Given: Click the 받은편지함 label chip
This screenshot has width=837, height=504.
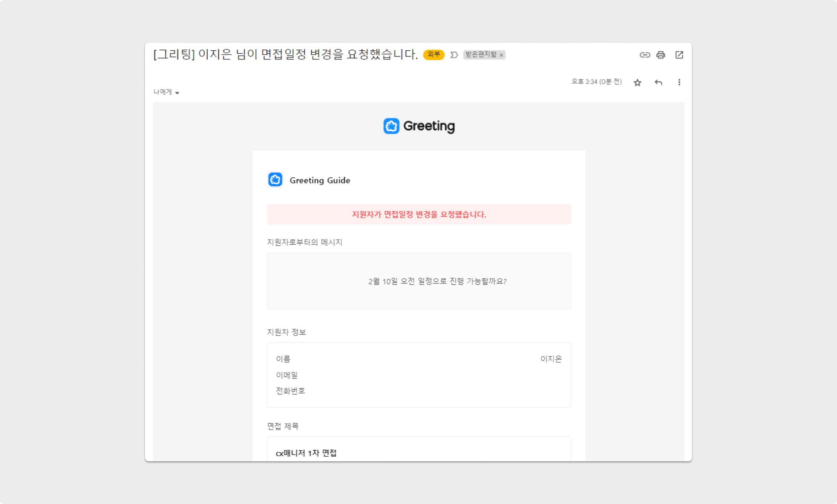Looking at the screenshot, I should 481,55.
